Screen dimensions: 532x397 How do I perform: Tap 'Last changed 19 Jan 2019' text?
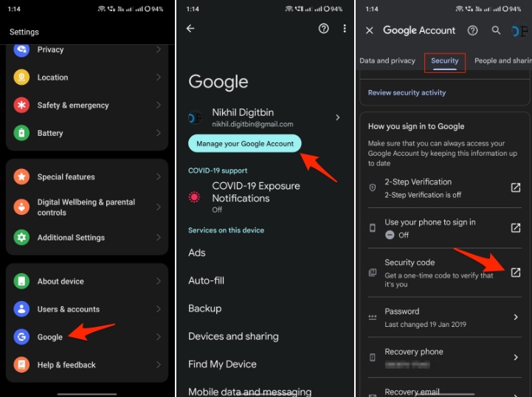click(x=426, y=325)
